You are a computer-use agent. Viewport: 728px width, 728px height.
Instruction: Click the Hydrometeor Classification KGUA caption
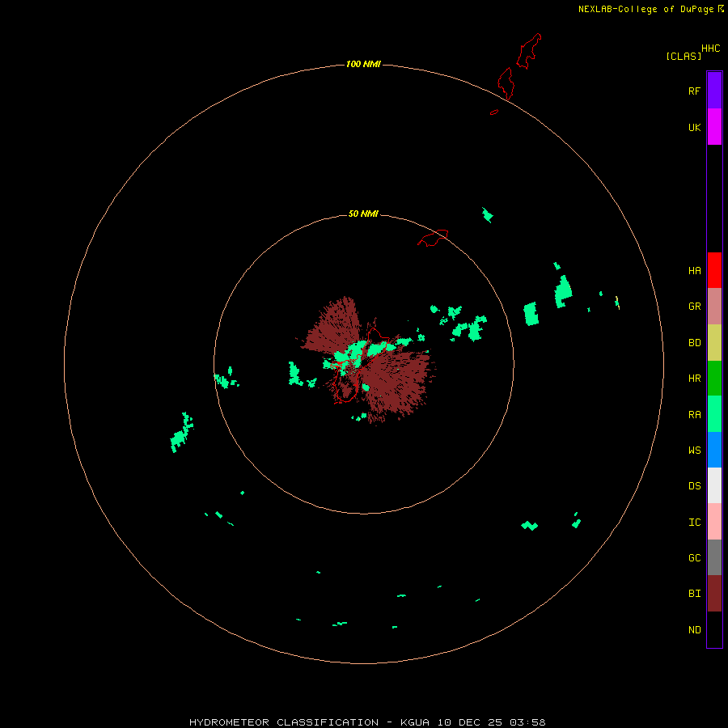pyautogui.click(x=367, y=722)
